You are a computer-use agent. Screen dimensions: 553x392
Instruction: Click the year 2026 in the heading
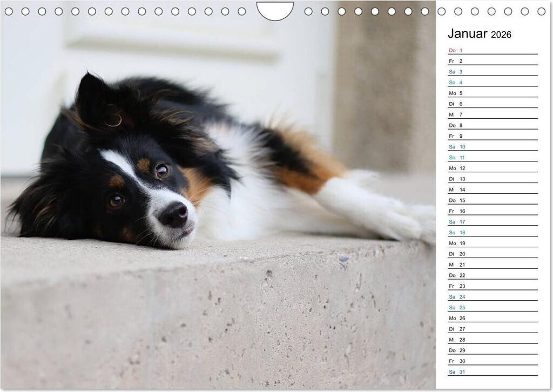pyautogui.click(x=501, y=35)
